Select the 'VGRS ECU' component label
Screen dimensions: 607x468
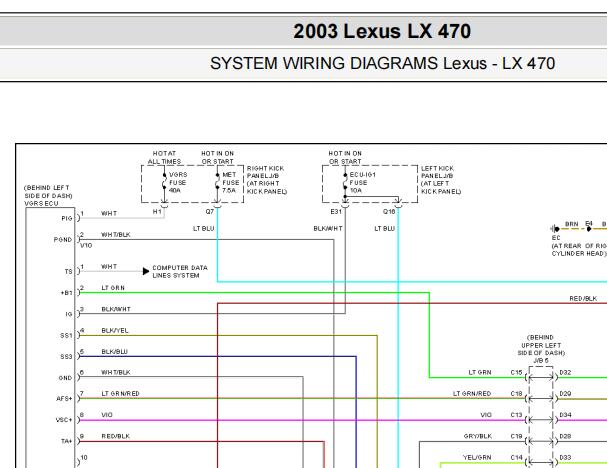tap(41, 204)
